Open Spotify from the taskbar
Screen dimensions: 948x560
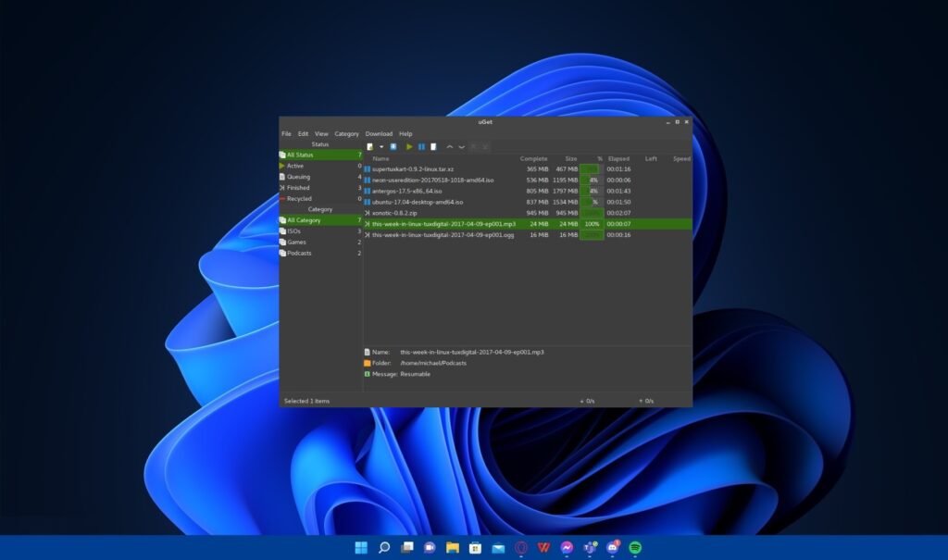pyautogui.click(x=635, y=548)
